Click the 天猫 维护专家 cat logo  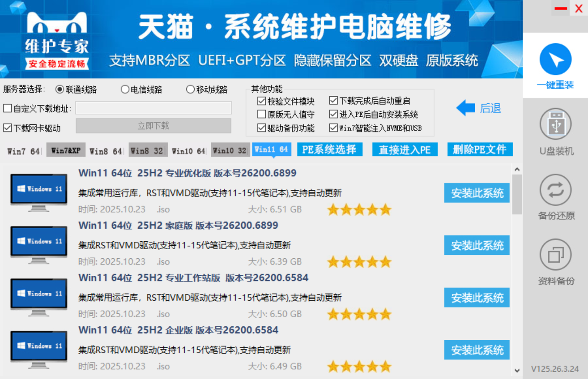[x=57, y=40]
